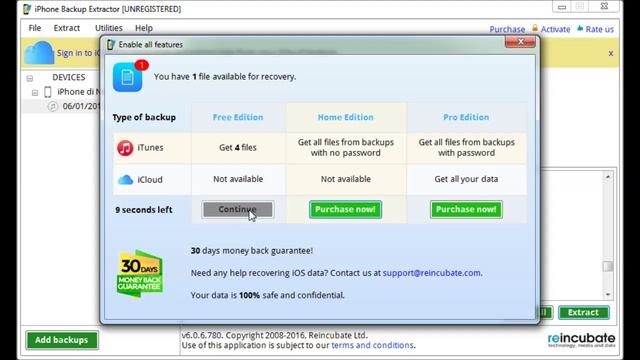Click the scrollbar thumb in right panel
Image resolution: width=640 pixels, height=360 pixels.
tap(608, 267)
